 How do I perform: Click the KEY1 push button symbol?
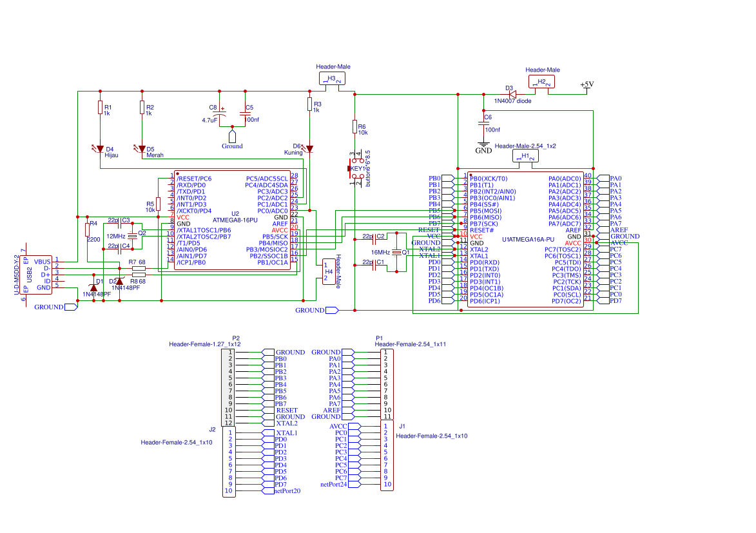pos(357,167)
